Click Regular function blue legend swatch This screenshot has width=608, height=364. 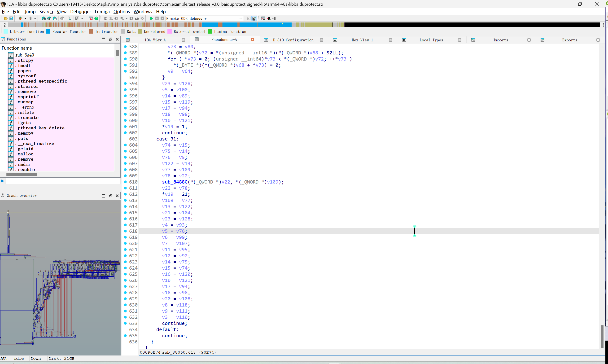pyautogui.click(x=48, y=32)
